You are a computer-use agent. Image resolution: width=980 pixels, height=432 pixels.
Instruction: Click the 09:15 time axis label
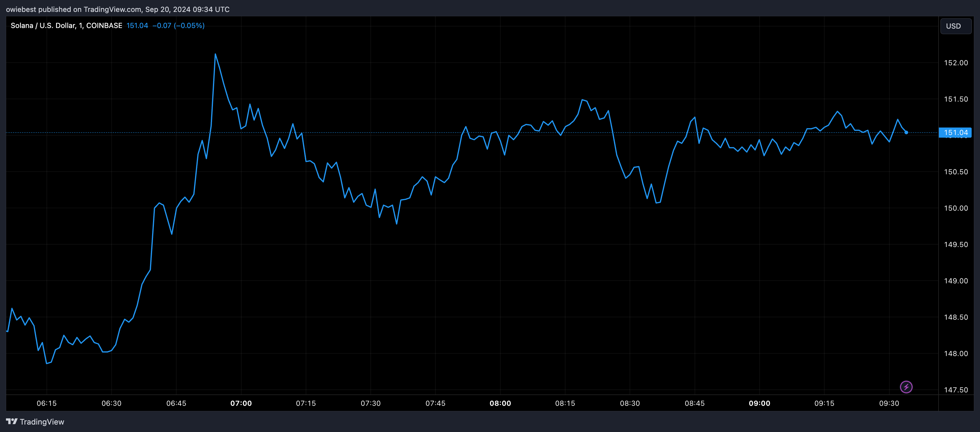coord(824,403)
